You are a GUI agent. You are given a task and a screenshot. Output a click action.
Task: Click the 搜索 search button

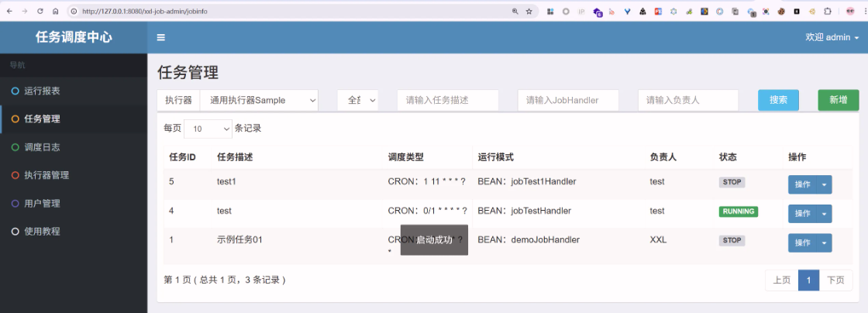pyautogui.click(x=778, y=100)
